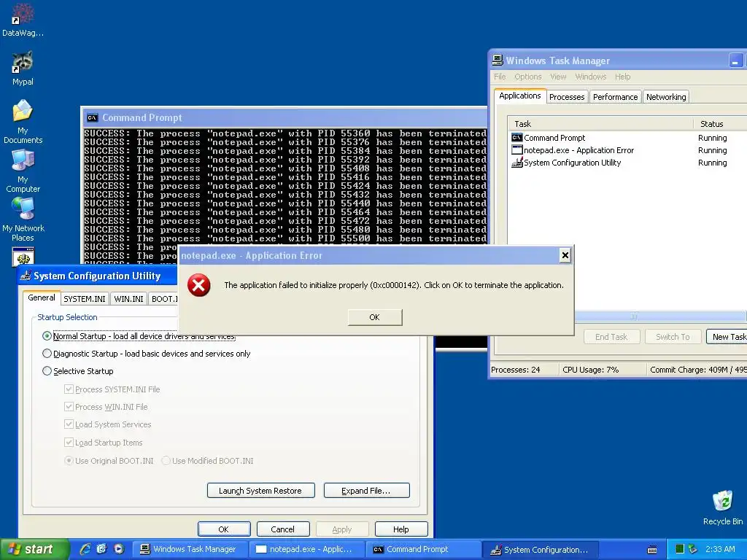Image resolution: width=747 pixels, height=560 pixels.
Task: Open the Options menu in Task Manager
Action: pos(528,77)
